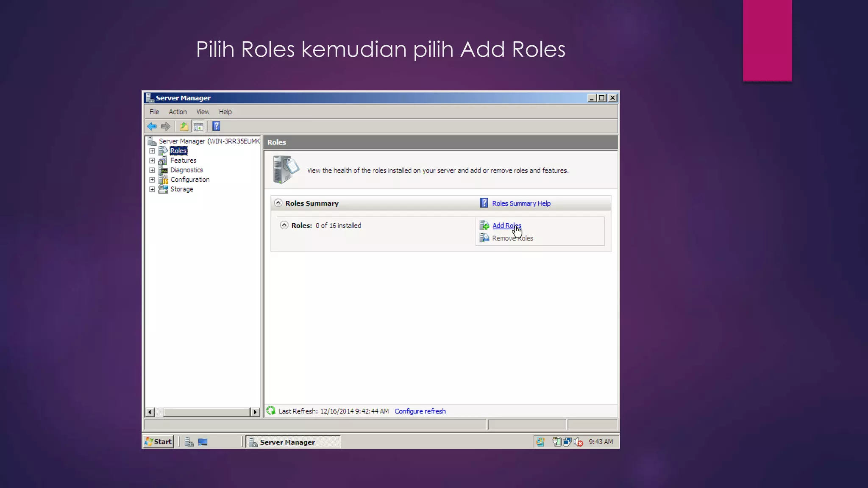Select Roles in the tree
The height and width of the screenshot is (488, 868).
click(178, 151)
